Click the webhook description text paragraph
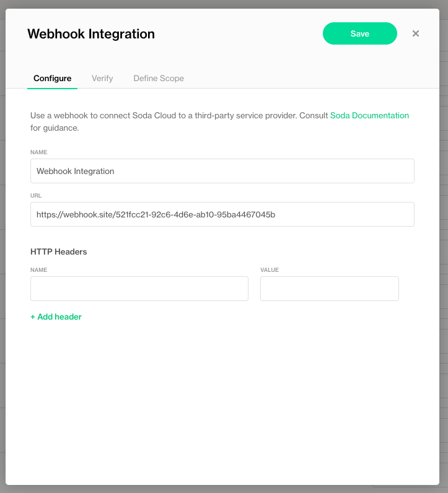The width and height of the screenshot is (448, 493). click(x=180, y=115)
